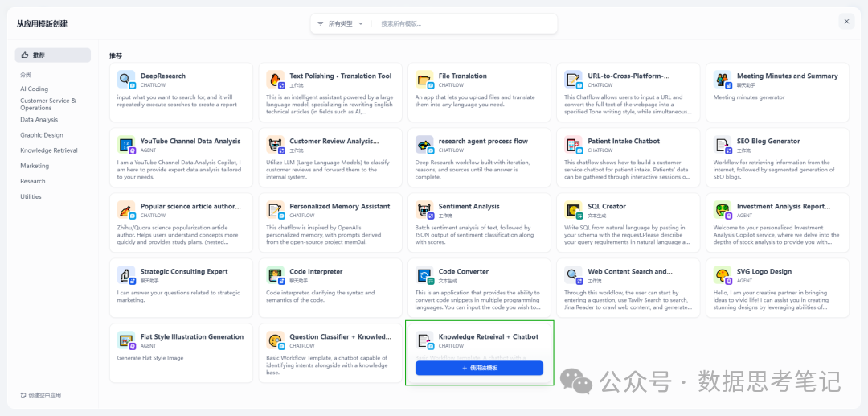Close the template dialog with X button
Viewport: 868px width, 416px height.
[846, 22]
